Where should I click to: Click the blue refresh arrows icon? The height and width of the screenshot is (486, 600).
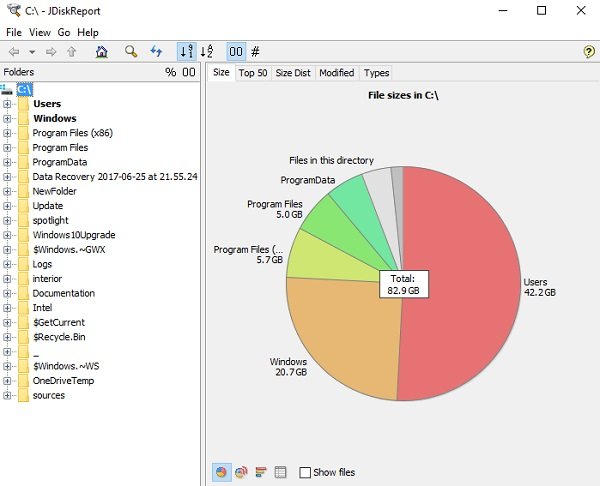point(156,51)
